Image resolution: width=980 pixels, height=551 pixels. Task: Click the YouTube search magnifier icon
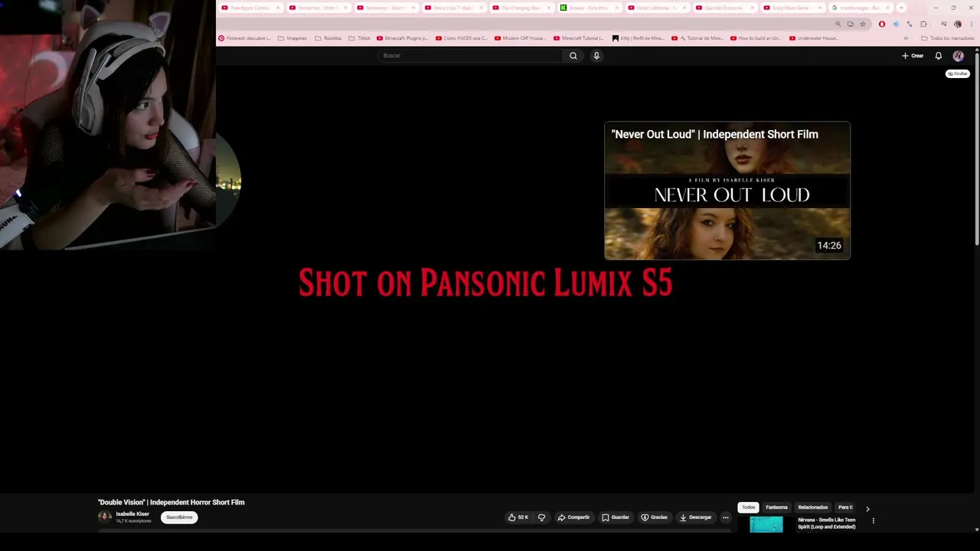573,56
